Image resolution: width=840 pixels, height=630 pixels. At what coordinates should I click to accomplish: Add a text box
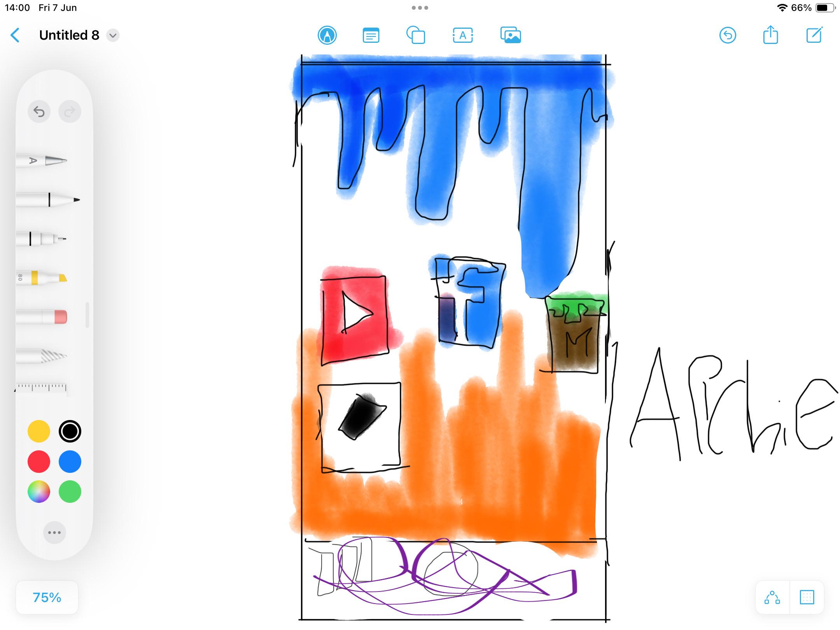coord(463,35)
